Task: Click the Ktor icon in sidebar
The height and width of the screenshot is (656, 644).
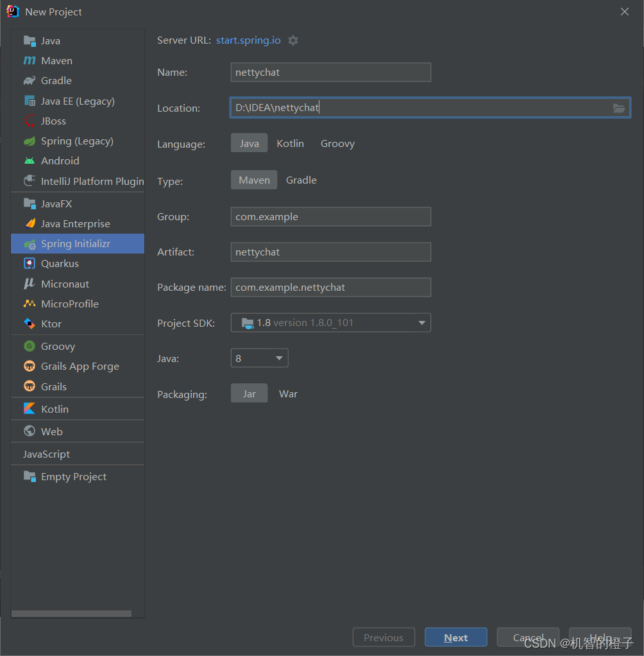Action: pos(30,324)
